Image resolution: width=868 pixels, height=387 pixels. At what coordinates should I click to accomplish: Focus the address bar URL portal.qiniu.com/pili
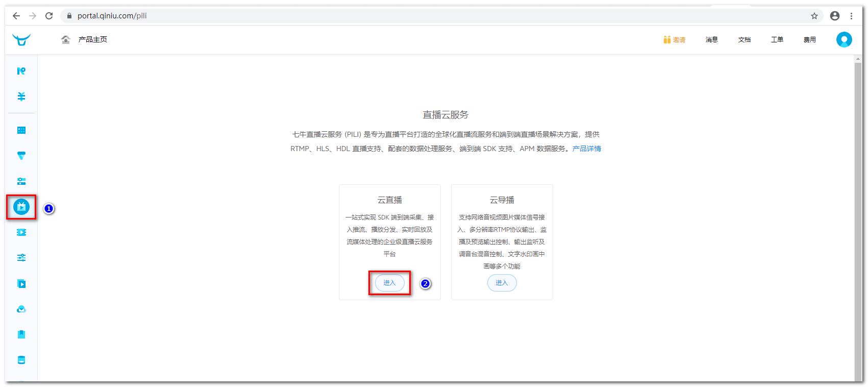point(112,16)
